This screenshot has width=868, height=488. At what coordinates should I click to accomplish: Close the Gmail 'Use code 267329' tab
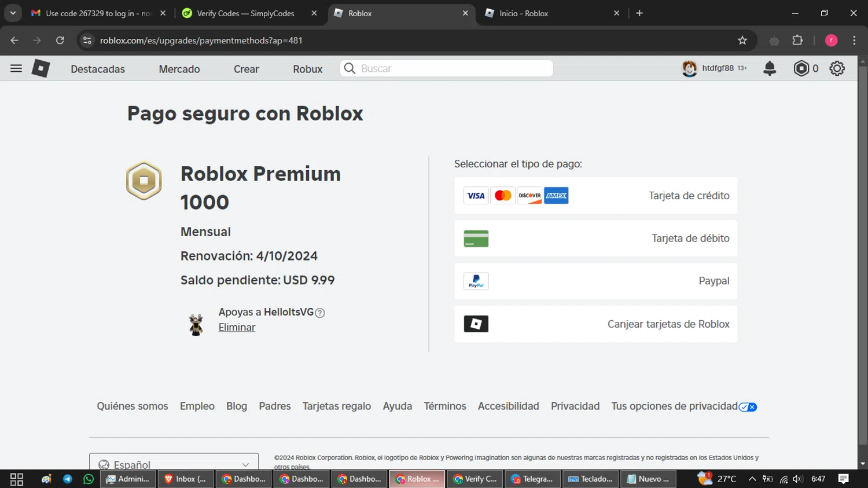point(163,13)
